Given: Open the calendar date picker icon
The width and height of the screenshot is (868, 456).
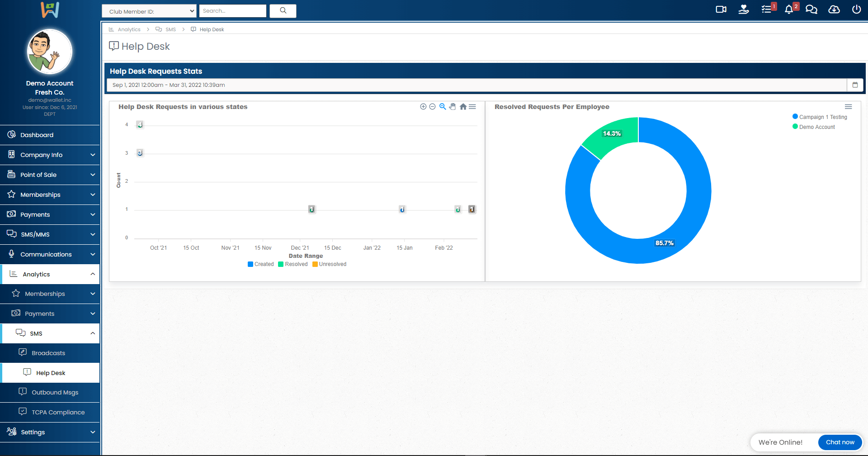Looking at the screenshot, I should coord(855,85).
